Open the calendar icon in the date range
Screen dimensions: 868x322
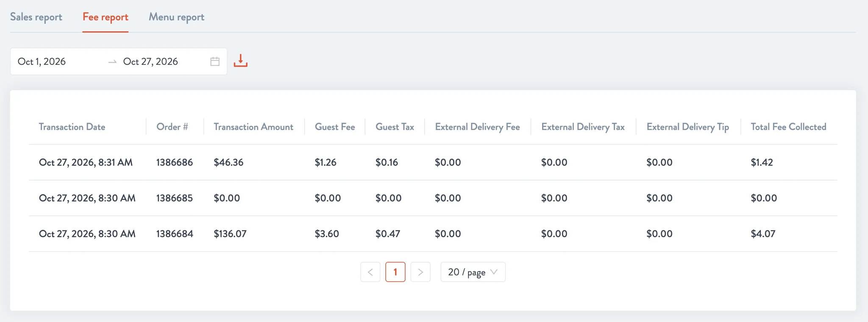215,61
